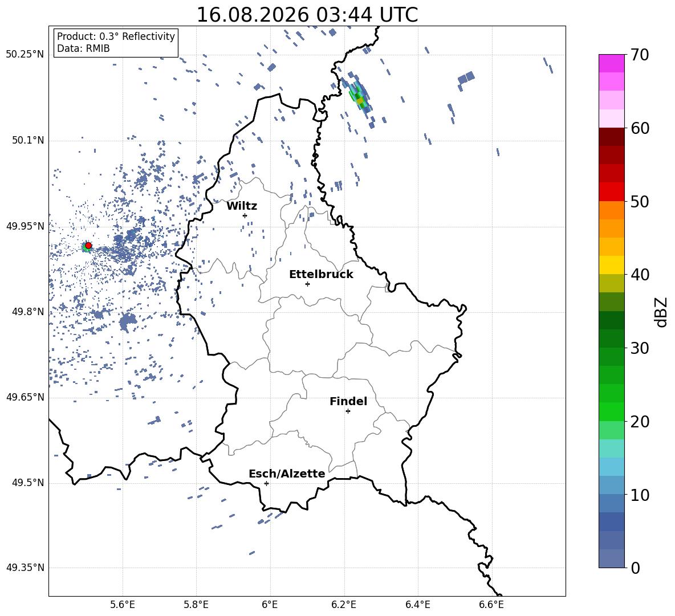Click the Esch/Alzette station cross marker
This screenshot has height=616, width=675.
pos(266,483)
